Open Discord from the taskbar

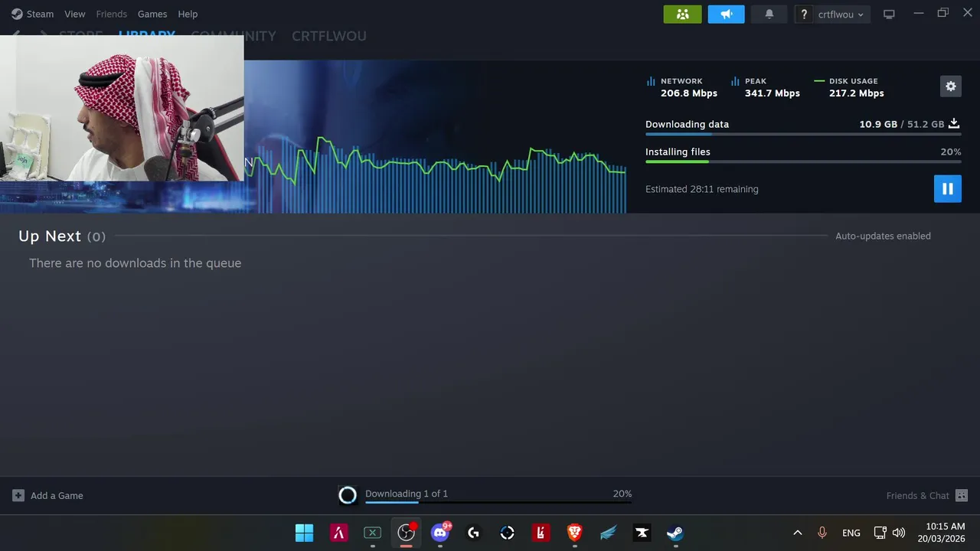click(440, 533)
